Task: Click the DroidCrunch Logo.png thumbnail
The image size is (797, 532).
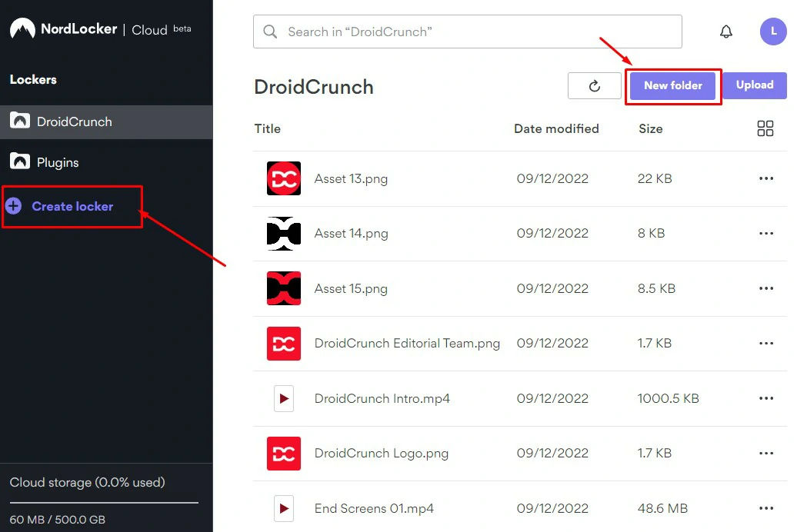Action: (284, 454)
